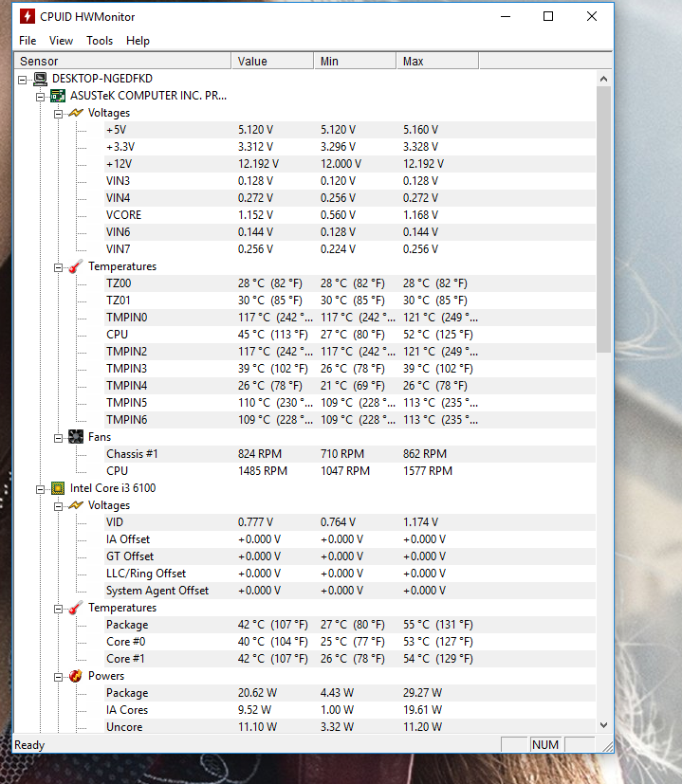
Task: Select the LLC/Ring Offset row
Action: pyautogui.click(x=350, y=573)
